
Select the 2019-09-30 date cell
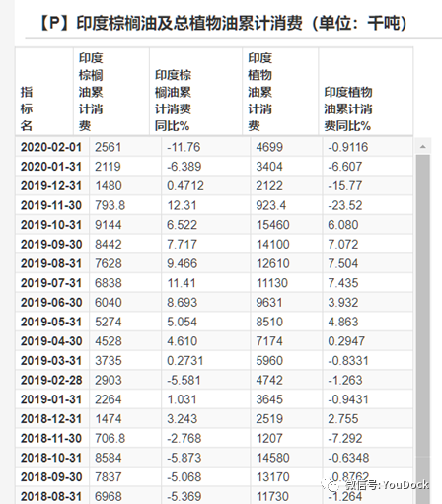[x=52, y=244]
